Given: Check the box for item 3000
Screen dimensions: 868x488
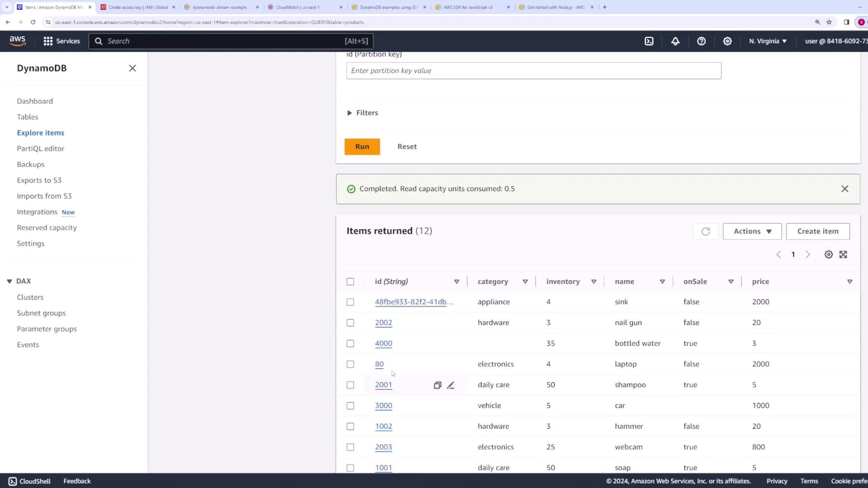Looking at the screenshot, I should tap(350, 406).
